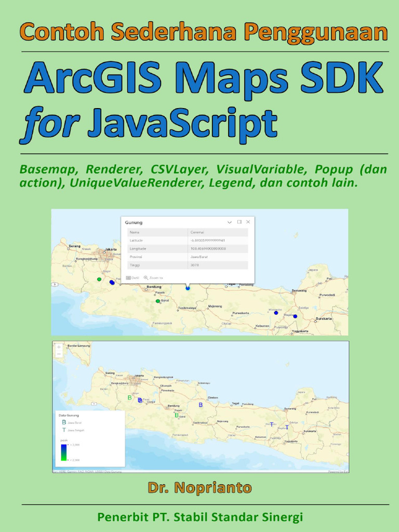Click the green B marker near Bogor

tap(129, 397)
